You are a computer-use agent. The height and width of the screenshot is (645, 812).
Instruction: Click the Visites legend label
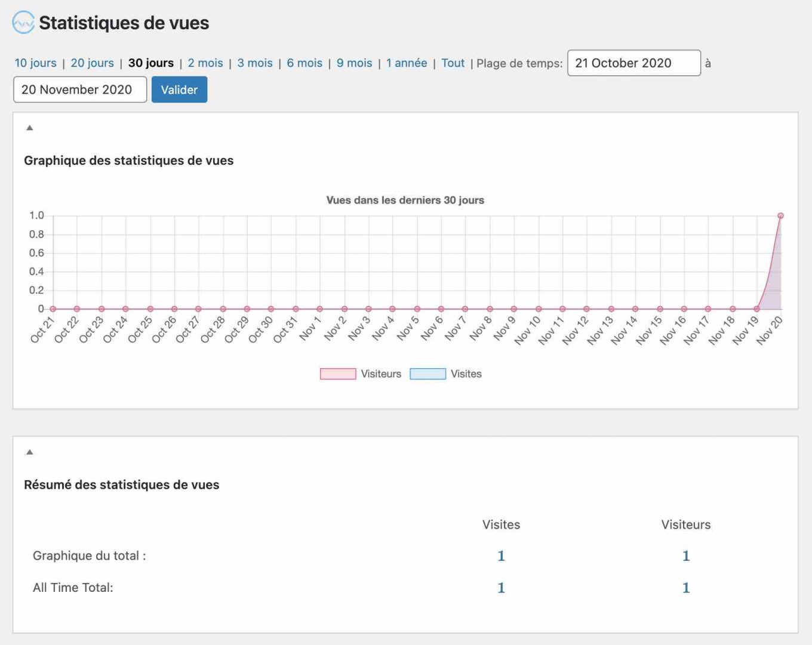tap(466, 374)
